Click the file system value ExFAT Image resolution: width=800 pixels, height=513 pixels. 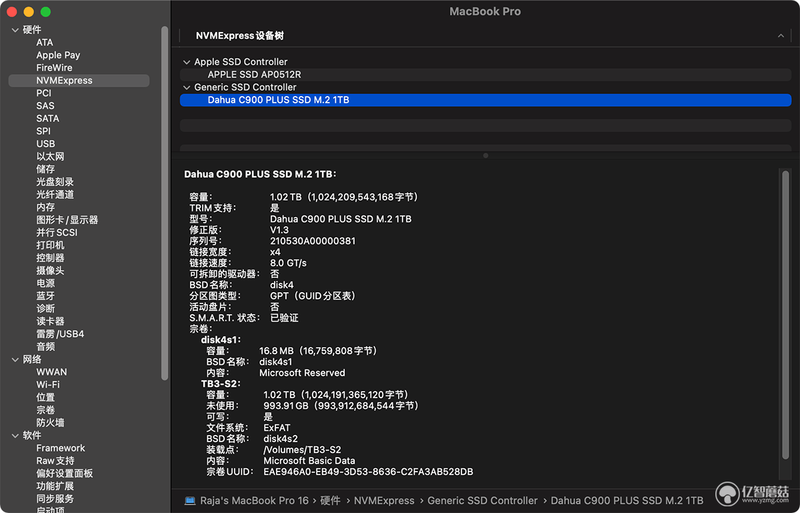[277, 428]
